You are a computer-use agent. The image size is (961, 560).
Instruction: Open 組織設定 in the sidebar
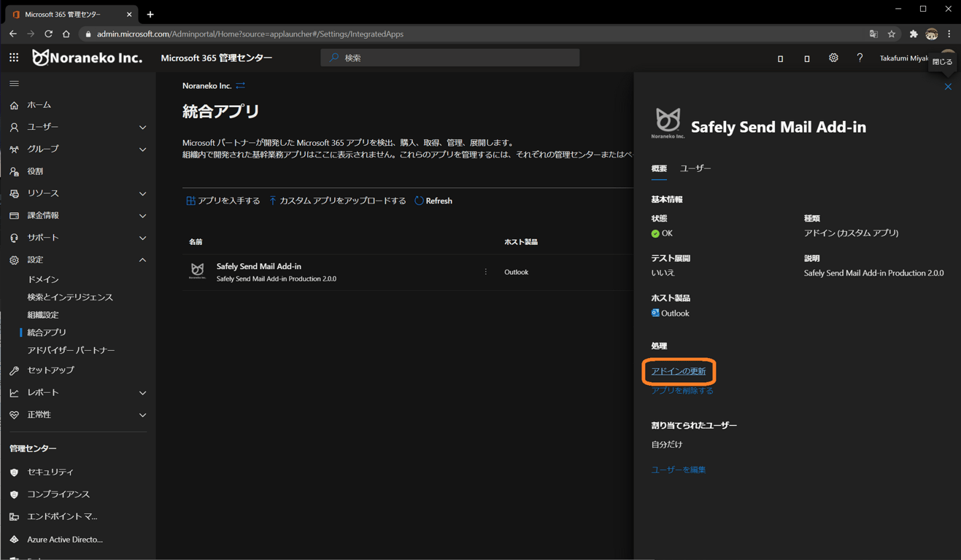point(43,315)
